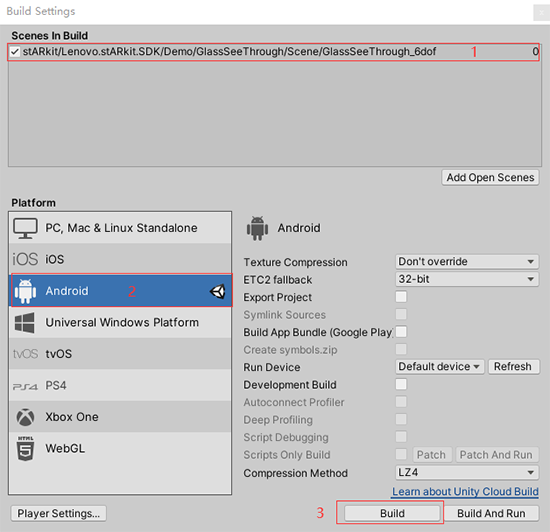Pick the Xbox One platform icon
The width and height of the screenshot is (550, 532).
25,417
